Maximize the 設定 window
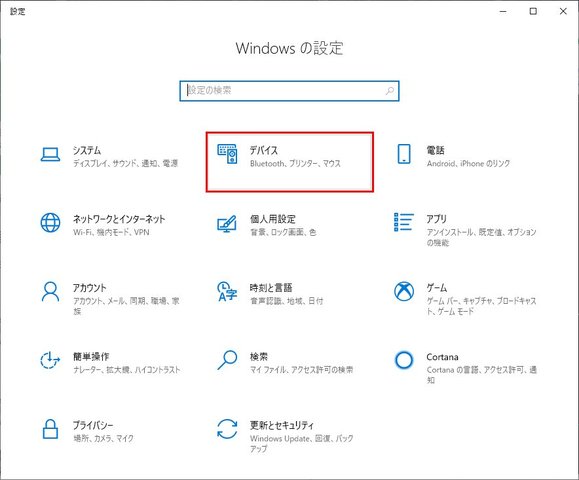 pos(533,11)
